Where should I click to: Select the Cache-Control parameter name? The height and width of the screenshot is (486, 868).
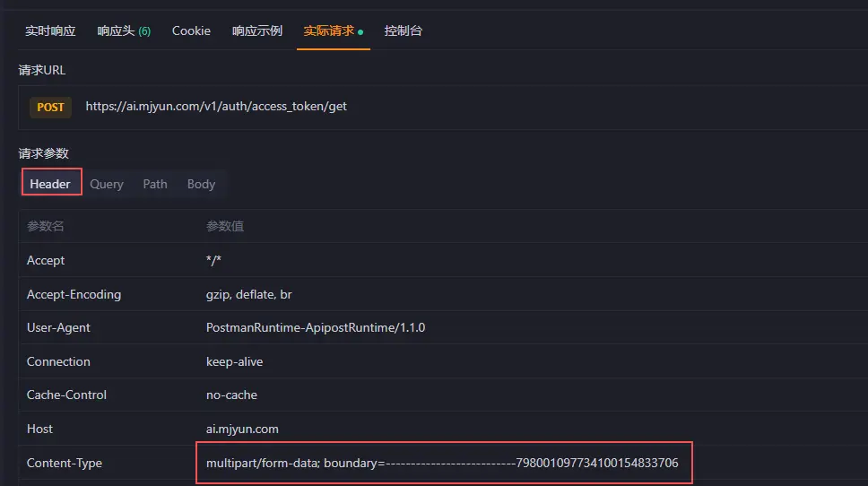66,395
